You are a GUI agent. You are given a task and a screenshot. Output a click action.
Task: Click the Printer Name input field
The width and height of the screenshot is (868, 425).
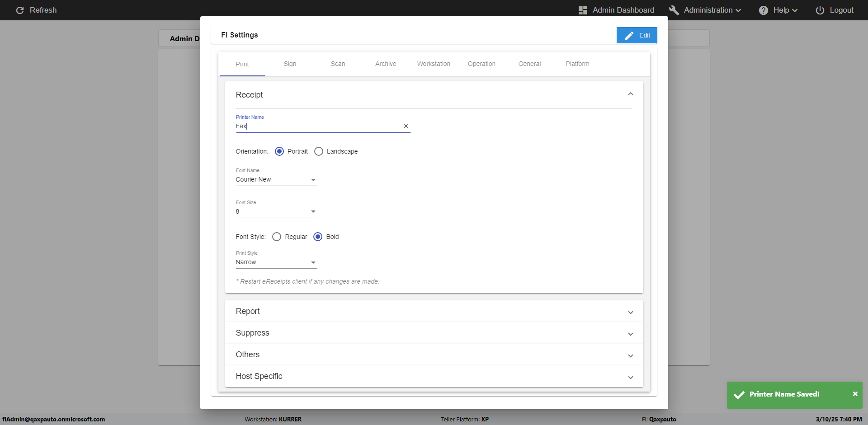click(x=316, y=126)
